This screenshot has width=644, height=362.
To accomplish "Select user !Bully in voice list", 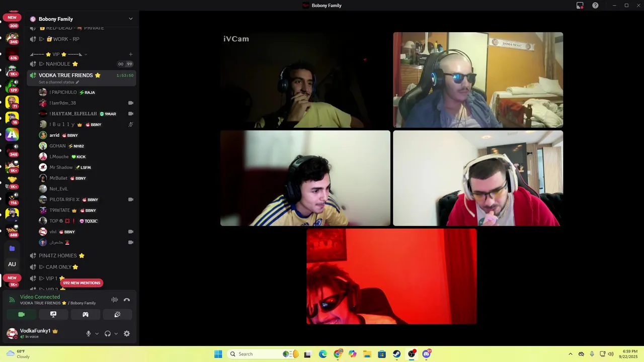I will pyautogui.click(x=86, y=125).
